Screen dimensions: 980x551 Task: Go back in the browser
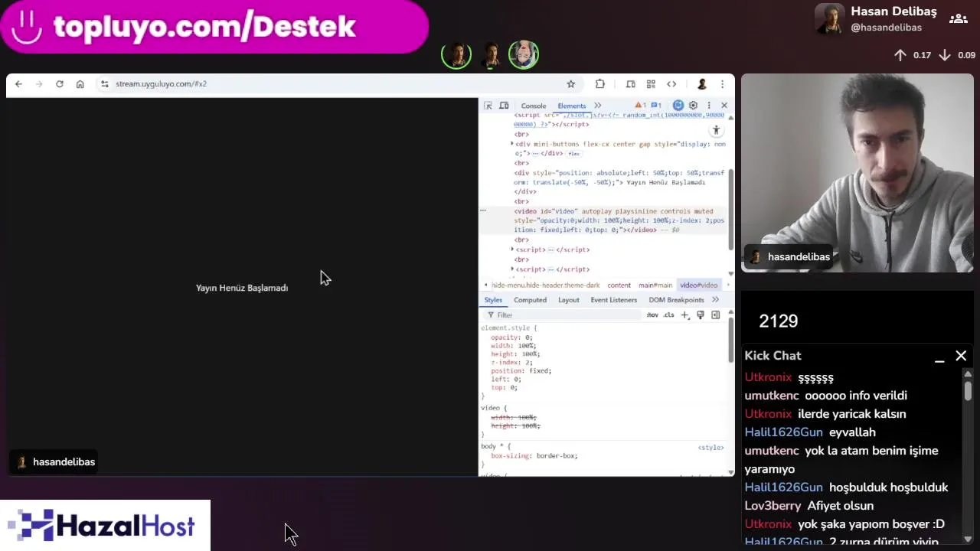tap(18, 84)
